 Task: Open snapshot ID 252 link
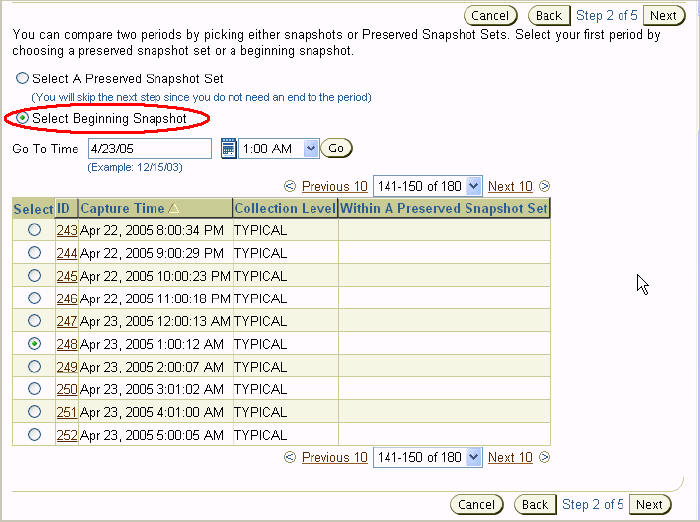[x=67, y=435]
